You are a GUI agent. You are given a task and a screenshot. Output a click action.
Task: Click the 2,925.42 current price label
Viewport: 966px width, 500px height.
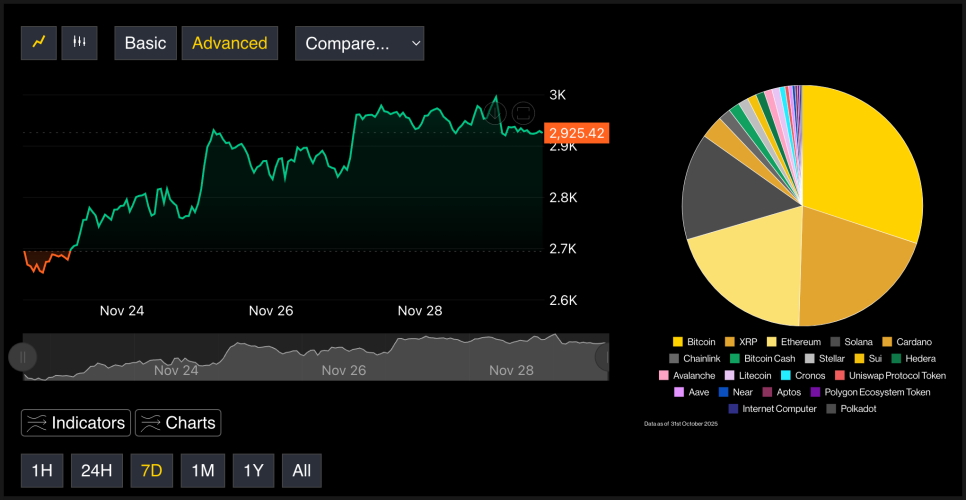click(578, 133)
